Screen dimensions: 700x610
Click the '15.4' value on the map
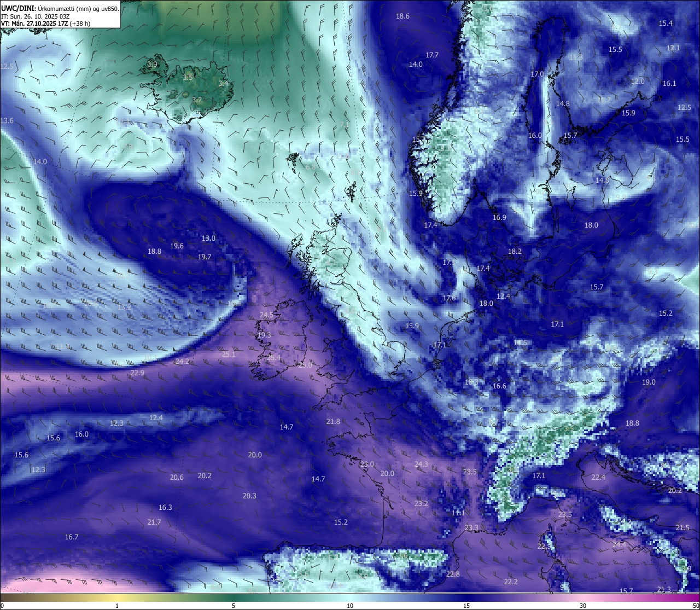click(x=666, y=24)
